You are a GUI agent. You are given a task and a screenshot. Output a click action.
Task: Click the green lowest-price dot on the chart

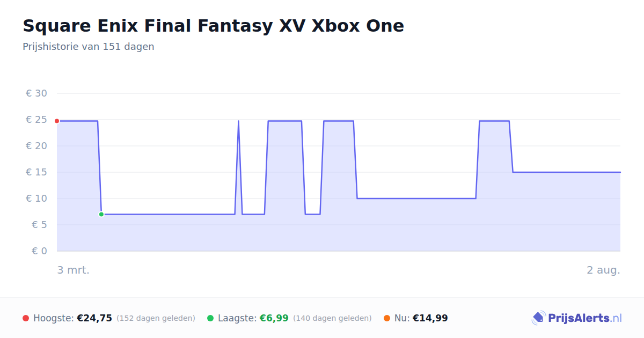click(x=101, y=215)
